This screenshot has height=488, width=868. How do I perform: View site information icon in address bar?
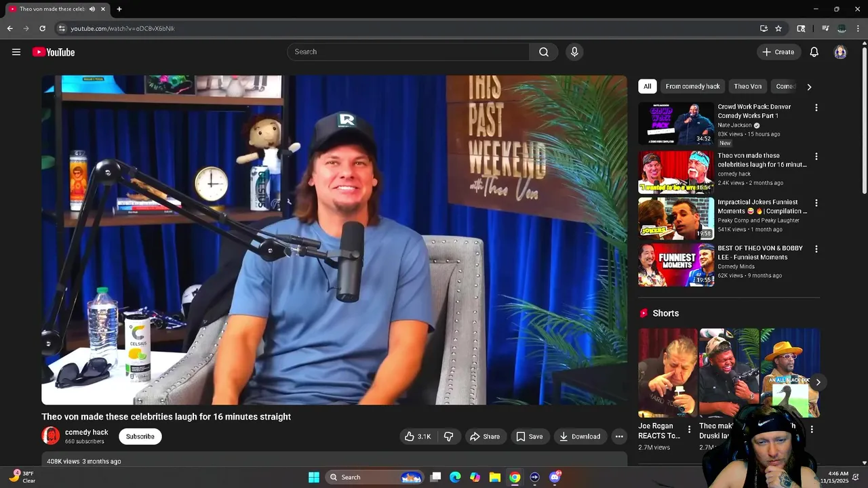(62, 28)
